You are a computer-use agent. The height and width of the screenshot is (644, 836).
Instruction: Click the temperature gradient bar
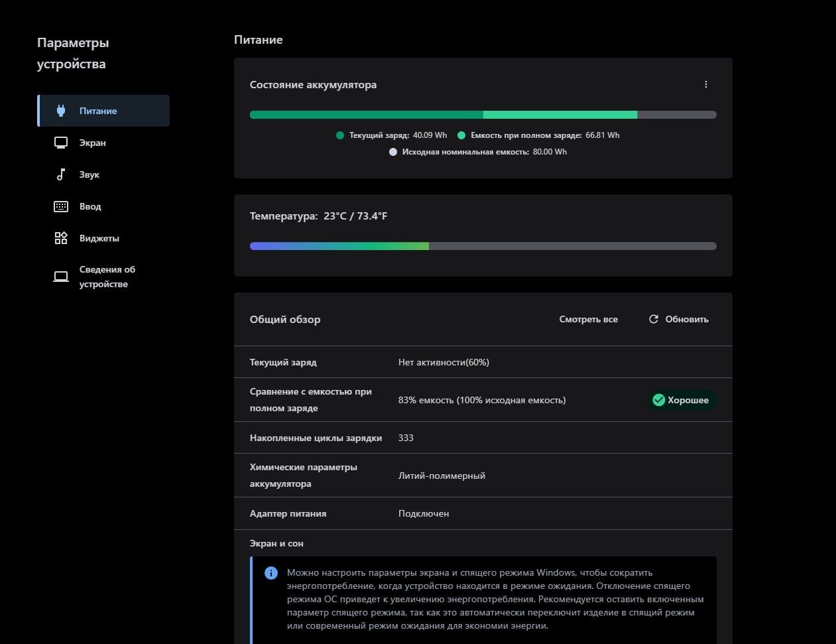click(x=483, y=246)
